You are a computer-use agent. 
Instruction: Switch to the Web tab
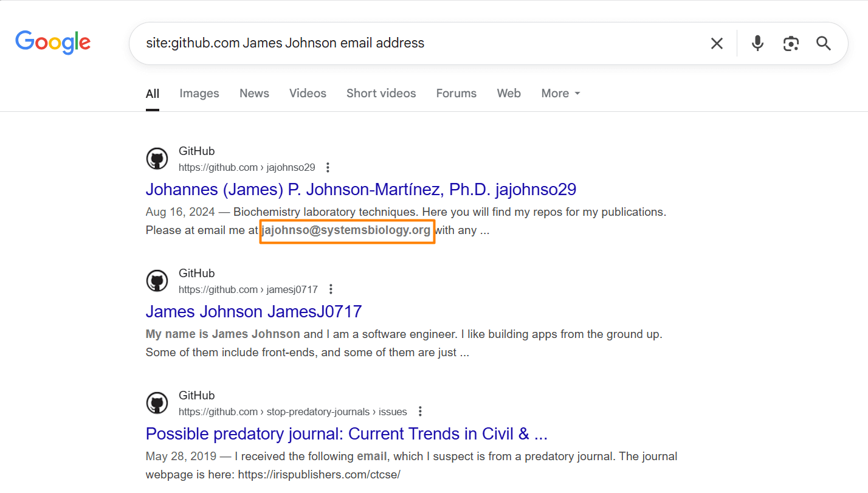509,94
